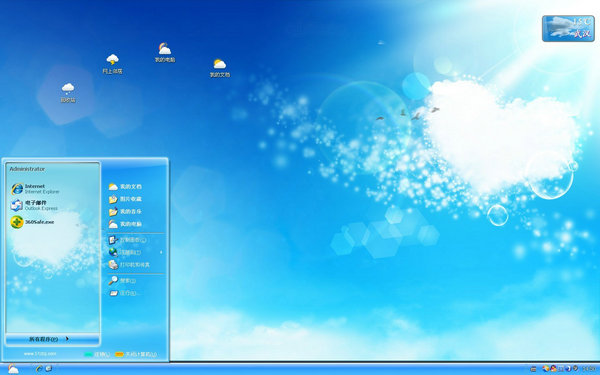The height and width of the screenshot is (375, 600).
Task: Open Outlook Express e-mail in the Start menu
Action: pyautogui.click(x=34, y=205)
